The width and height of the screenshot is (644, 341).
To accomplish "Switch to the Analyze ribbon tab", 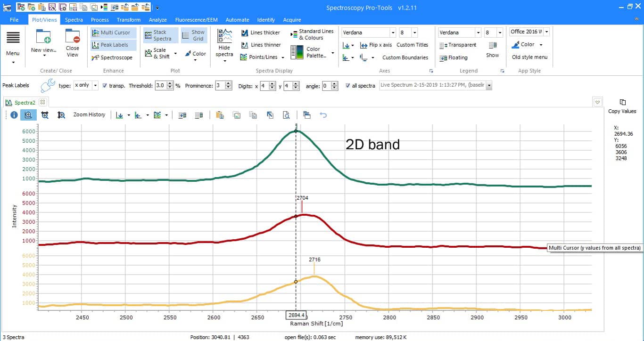I will pyautogui.click(x=158, y=20).
